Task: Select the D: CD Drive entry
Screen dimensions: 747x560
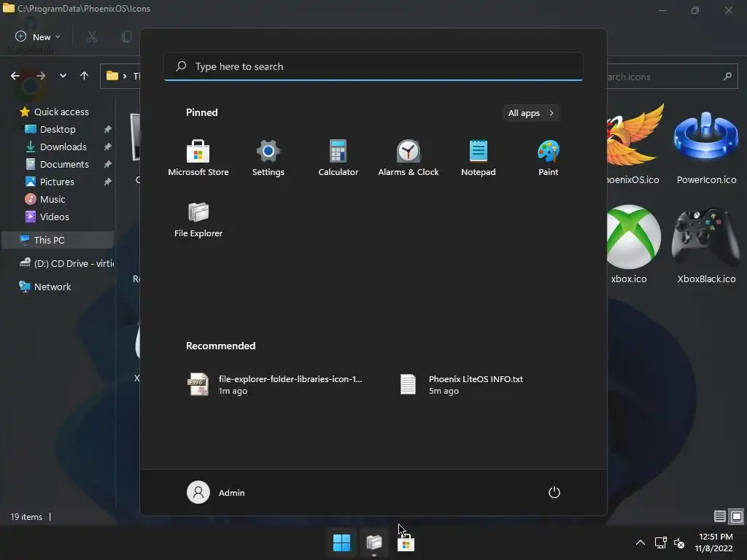Action: tap(66, 263)
